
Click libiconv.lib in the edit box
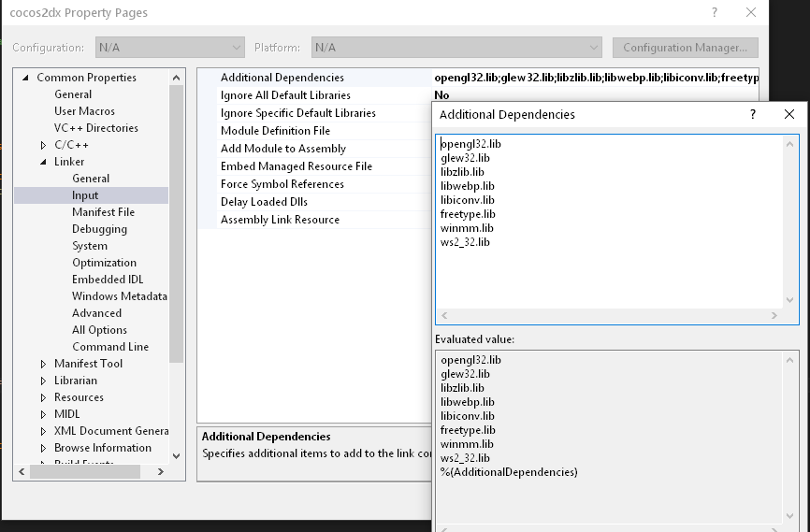468,200
